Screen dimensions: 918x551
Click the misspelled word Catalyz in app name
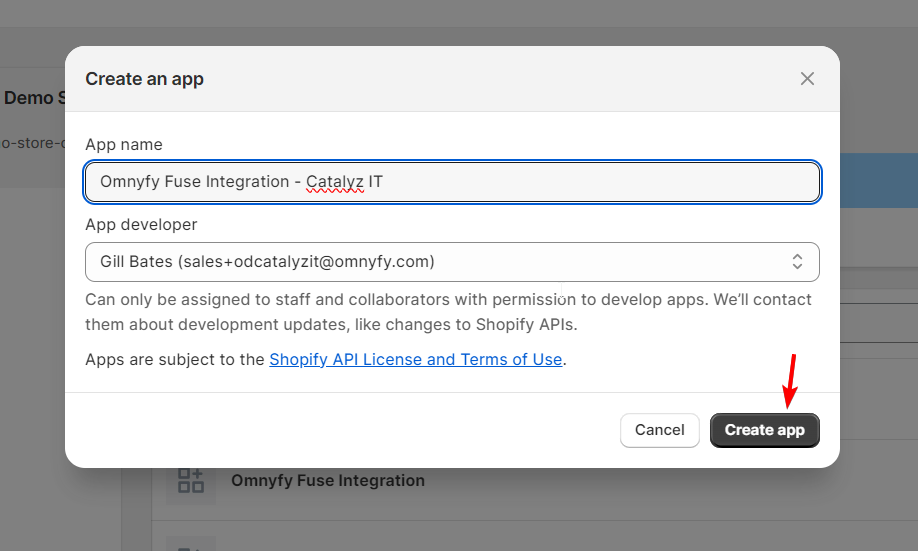pos(335,182)
